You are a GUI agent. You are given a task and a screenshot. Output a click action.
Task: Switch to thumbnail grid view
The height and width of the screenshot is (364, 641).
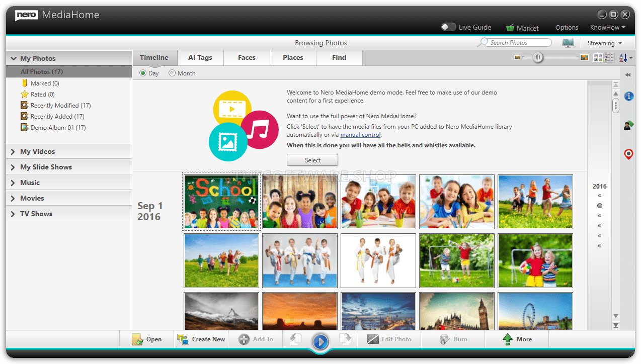[598, 58]
